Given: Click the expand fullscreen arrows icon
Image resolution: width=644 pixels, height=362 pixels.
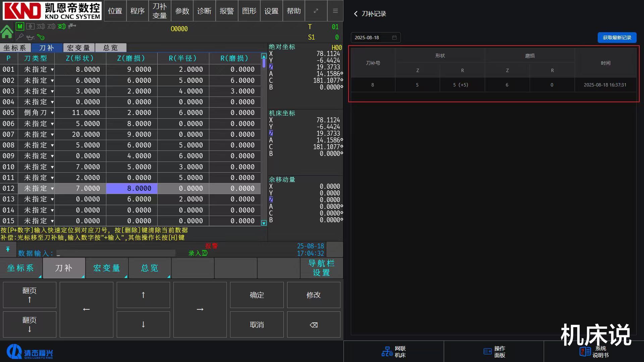Looking at the screenshot, I should pos(316,11).
